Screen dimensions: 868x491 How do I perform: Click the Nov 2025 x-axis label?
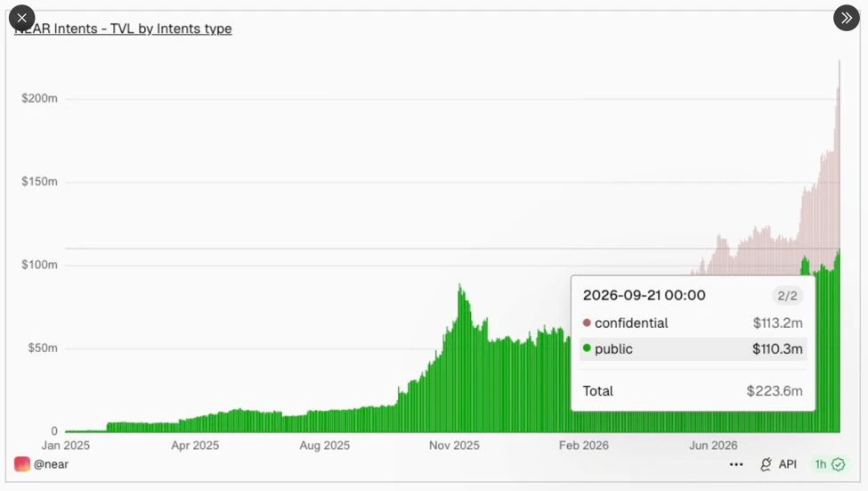click(454, 446)
